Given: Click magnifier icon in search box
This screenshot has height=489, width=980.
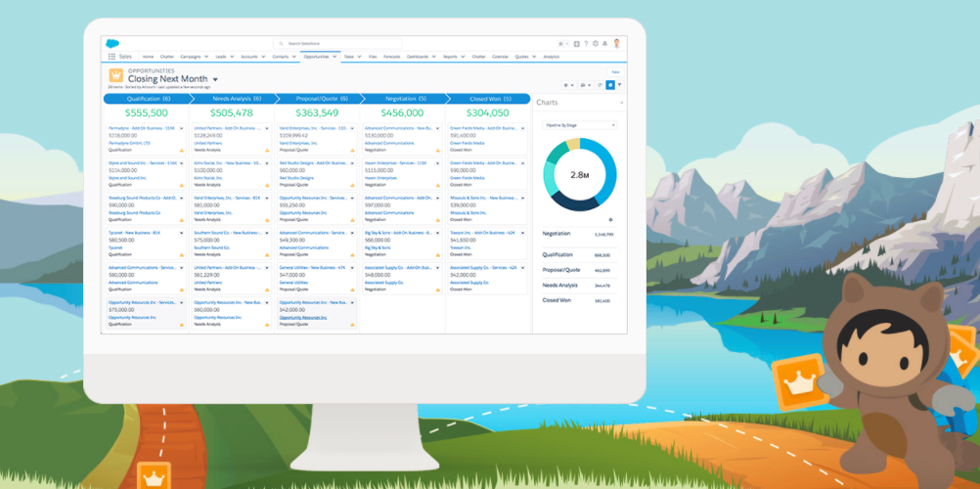Looking at the screenshot, I should pyautogui.click(x=283, y=44).
